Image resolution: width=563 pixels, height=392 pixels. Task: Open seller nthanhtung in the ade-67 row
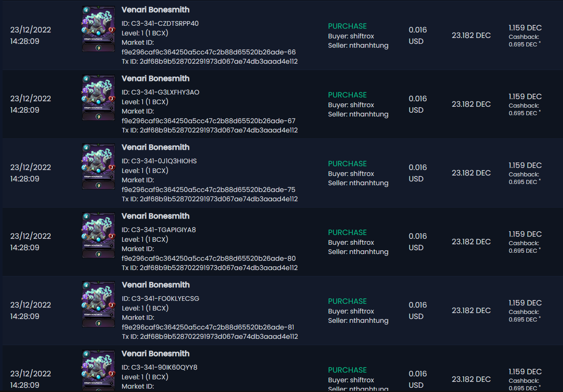pyautogui.click(x=369, y=114)
